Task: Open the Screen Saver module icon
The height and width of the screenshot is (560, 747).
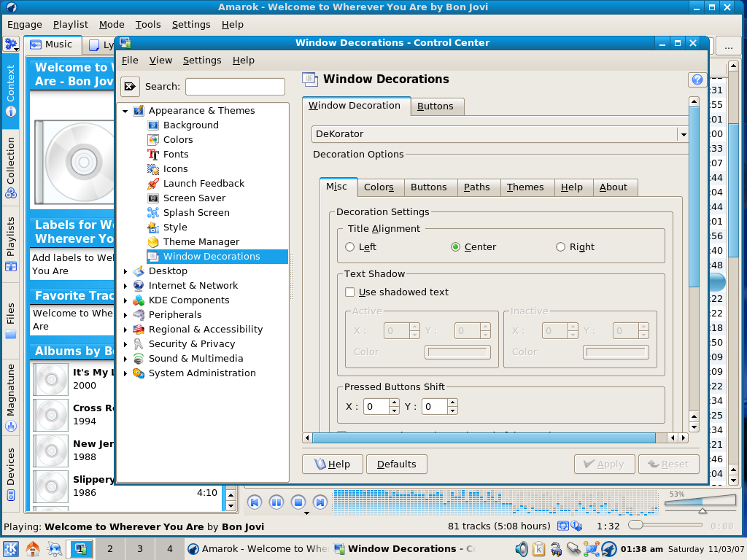Action: pos(153,198)
